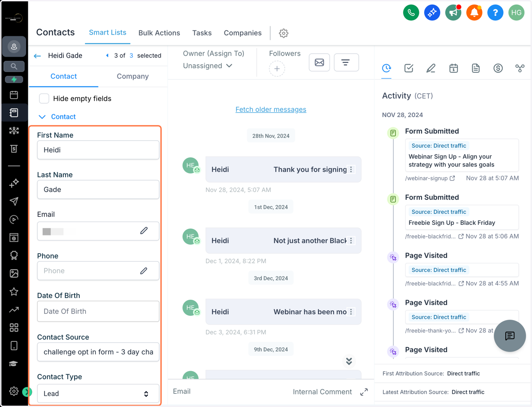
Task: Click the plus icon to add followers
Action: pos(277,69)
